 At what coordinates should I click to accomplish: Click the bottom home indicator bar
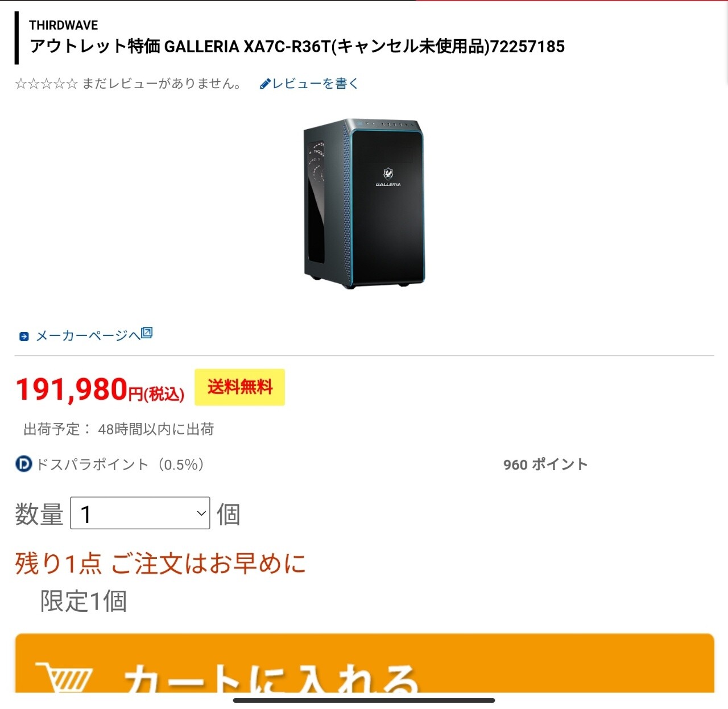(364, 700)
